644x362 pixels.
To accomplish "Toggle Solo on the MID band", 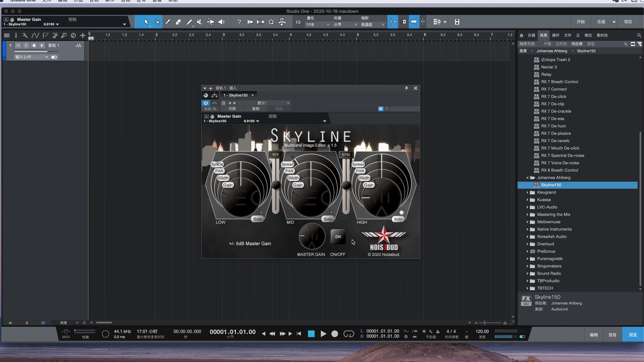I will click(328, 219).
